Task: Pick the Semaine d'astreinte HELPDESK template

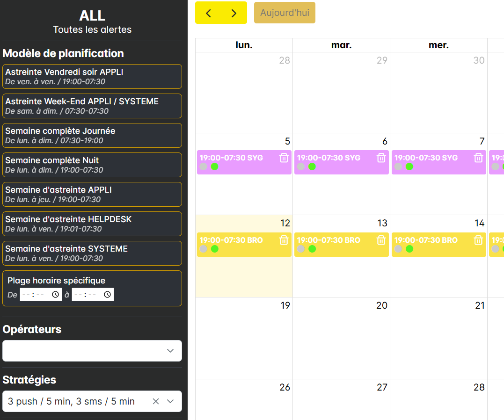Action: tap(92, 224)
